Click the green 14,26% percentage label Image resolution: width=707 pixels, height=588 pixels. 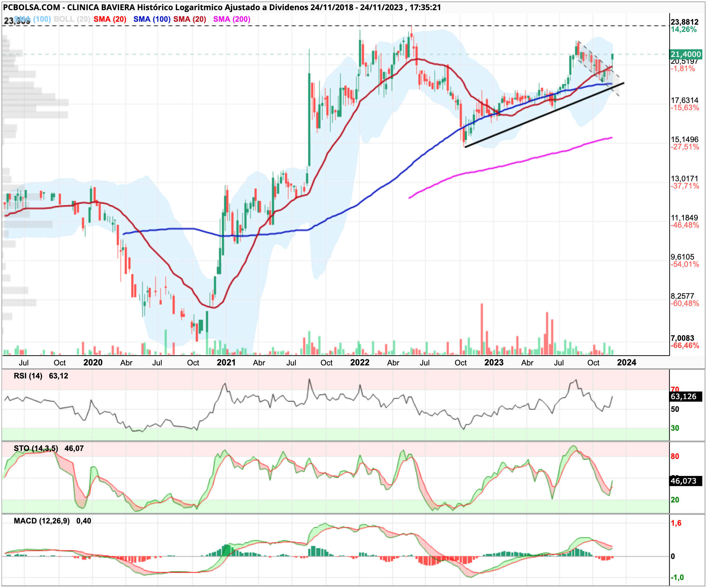(x=684, y=30)
